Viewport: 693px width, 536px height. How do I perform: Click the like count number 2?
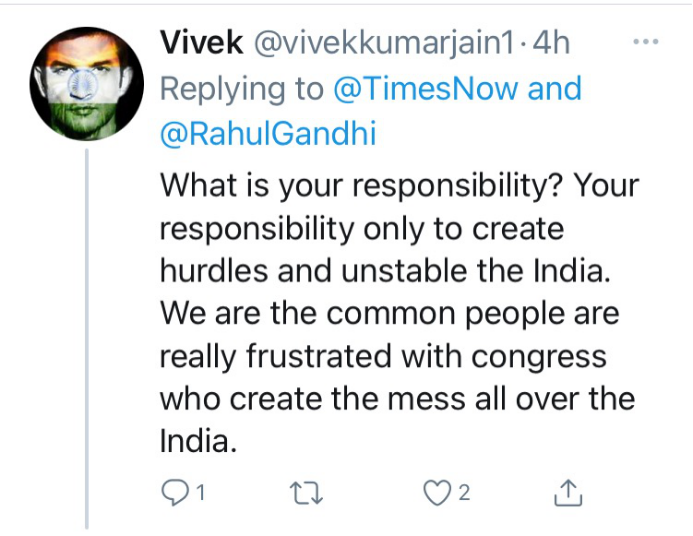click(464, 492)
